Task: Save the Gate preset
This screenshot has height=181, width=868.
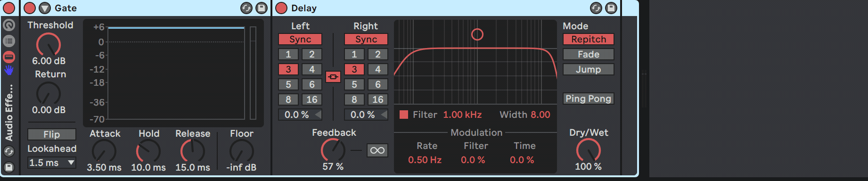Action: [x=261, y=8]
